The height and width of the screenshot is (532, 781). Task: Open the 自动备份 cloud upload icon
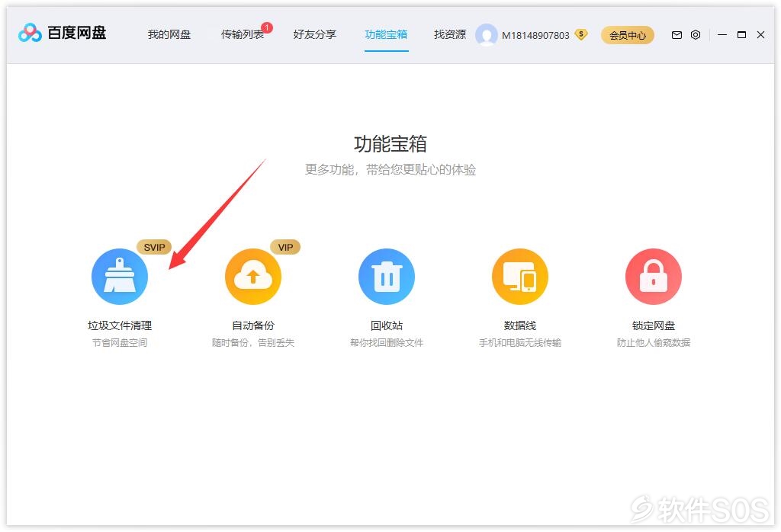click(253, 276)
